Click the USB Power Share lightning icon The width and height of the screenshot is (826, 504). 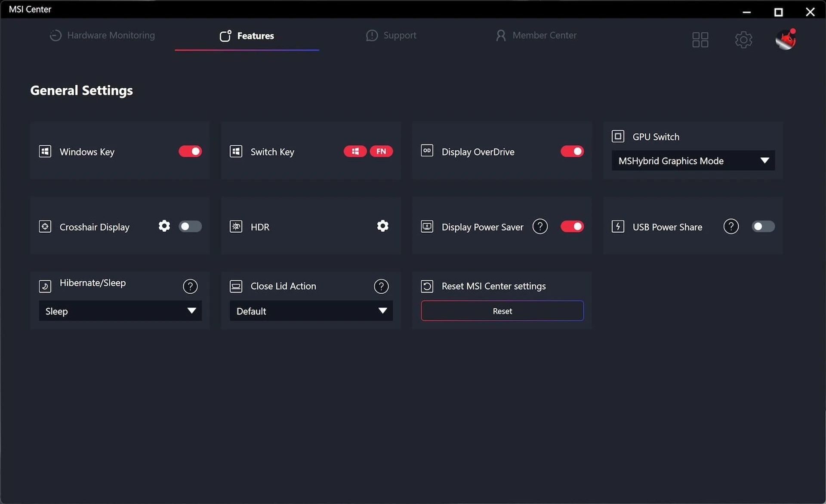tap(618, 226)
